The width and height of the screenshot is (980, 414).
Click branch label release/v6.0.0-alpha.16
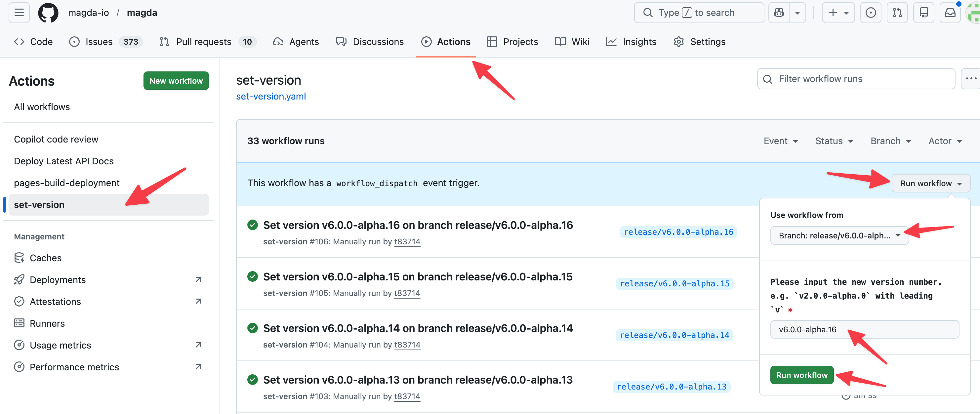tap(678, 232)
